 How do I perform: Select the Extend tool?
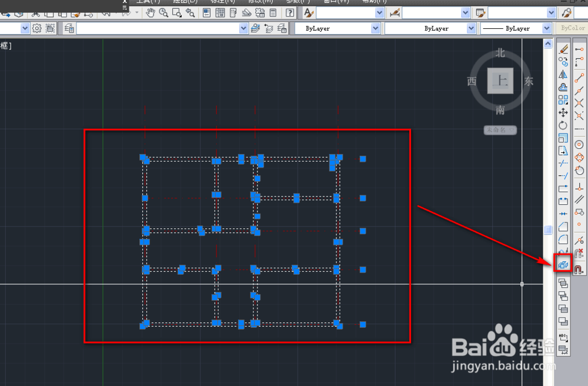pos(563,175)
